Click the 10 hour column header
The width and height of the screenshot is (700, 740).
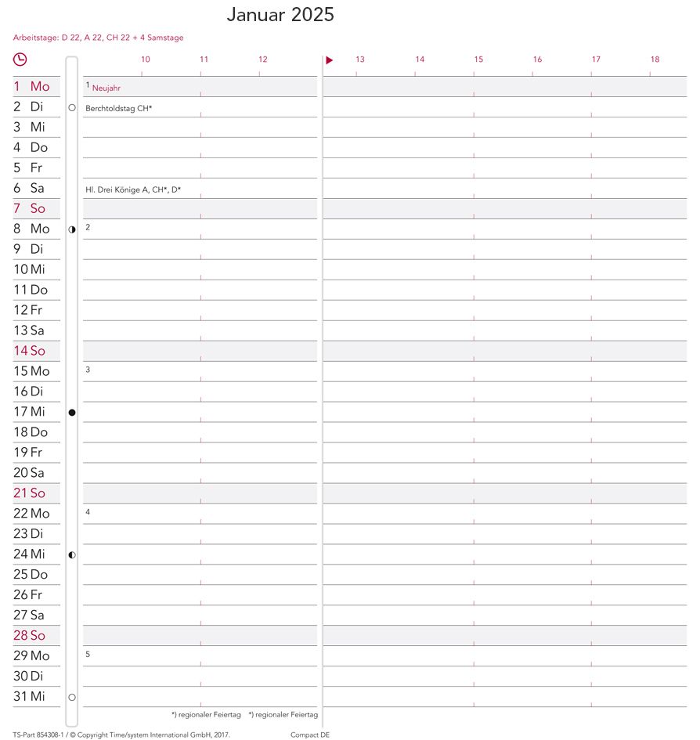point(146,59)
